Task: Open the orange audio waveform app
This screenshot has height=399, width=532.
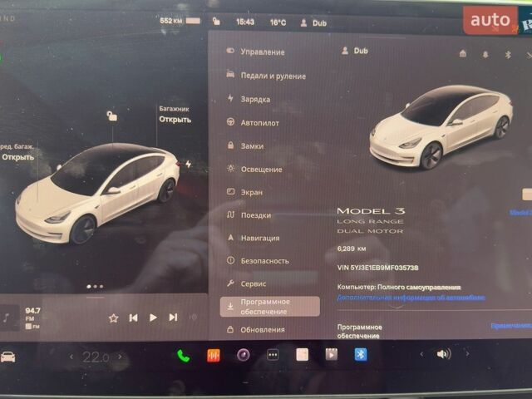Action: coord(214,355)
